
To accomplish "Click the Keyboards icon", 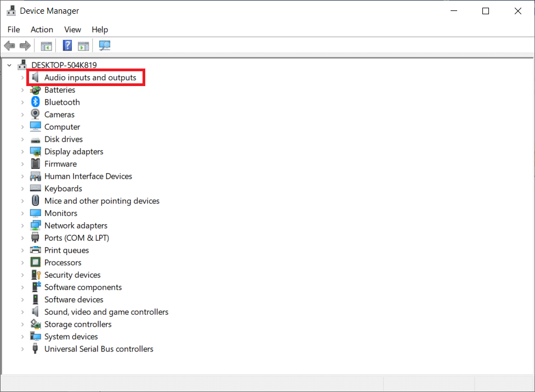I will (x=36, y=188).
